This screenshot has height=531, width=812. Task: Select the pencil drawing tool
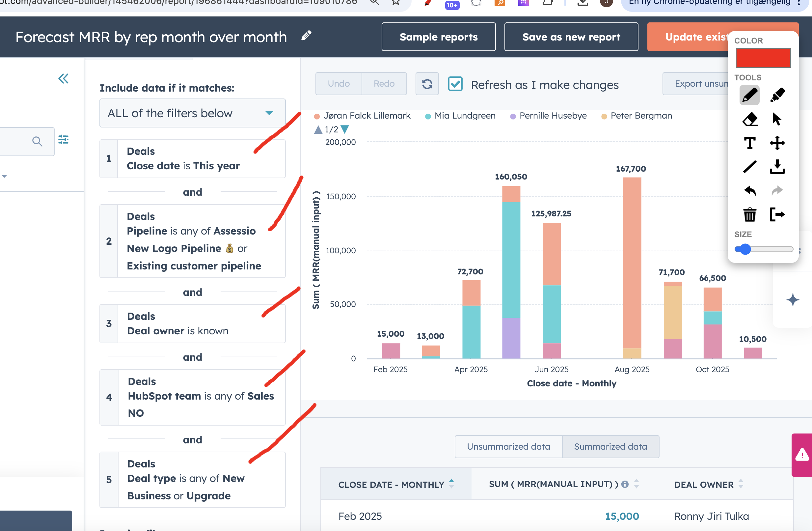[749, 95]
